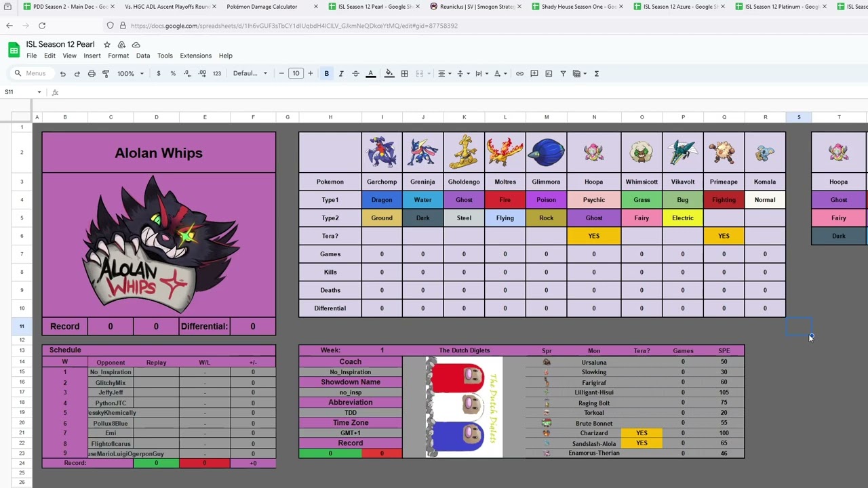Open the text color picker

[x=370, y=73]
